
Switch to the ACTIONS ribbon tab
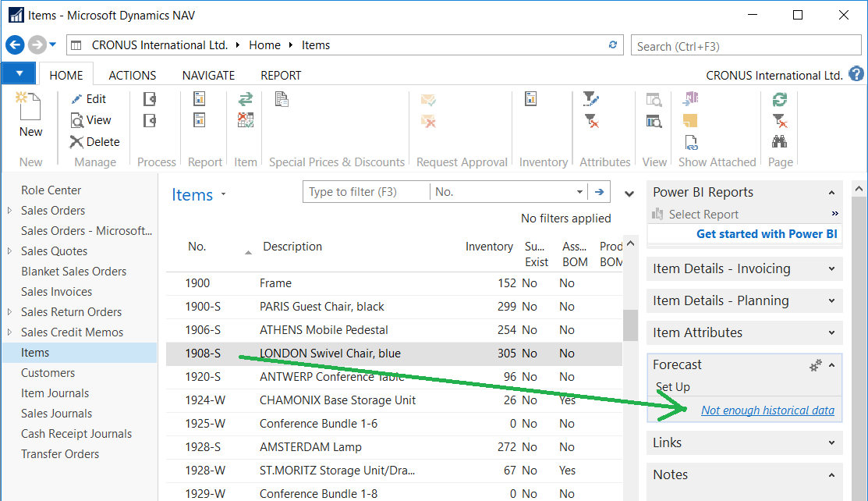[x=132, y=76]
